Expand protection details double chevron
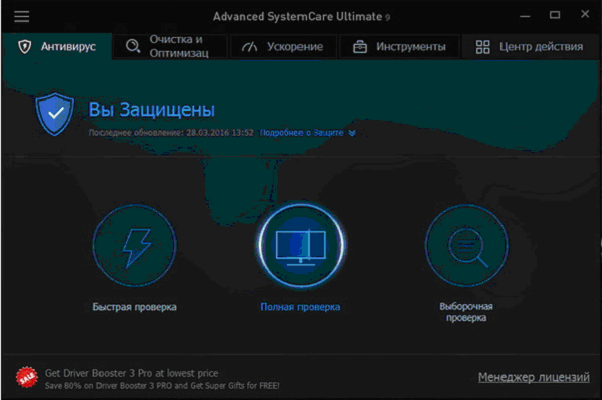The image size is (602, 400). click(352, 133)
